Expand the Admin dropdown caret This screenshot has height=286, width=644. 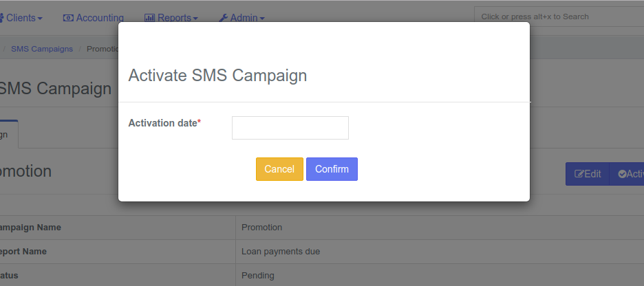262,19
